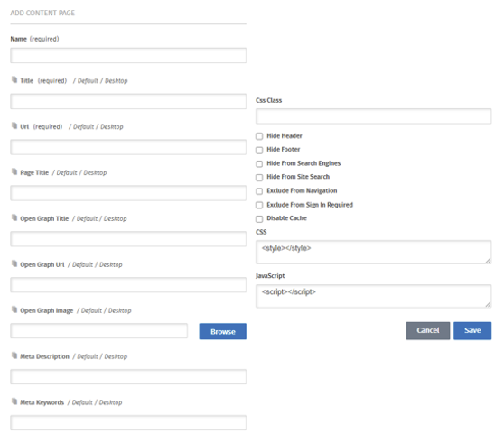Click the page icon beside Open Graph Url

point(14,263)
